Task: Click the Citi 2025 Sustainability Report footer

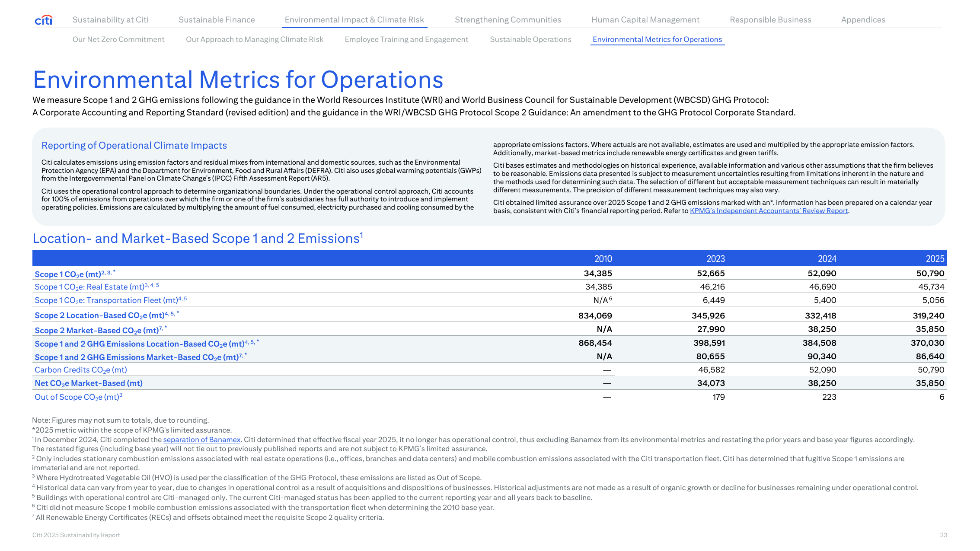Action: coord(76,535)
